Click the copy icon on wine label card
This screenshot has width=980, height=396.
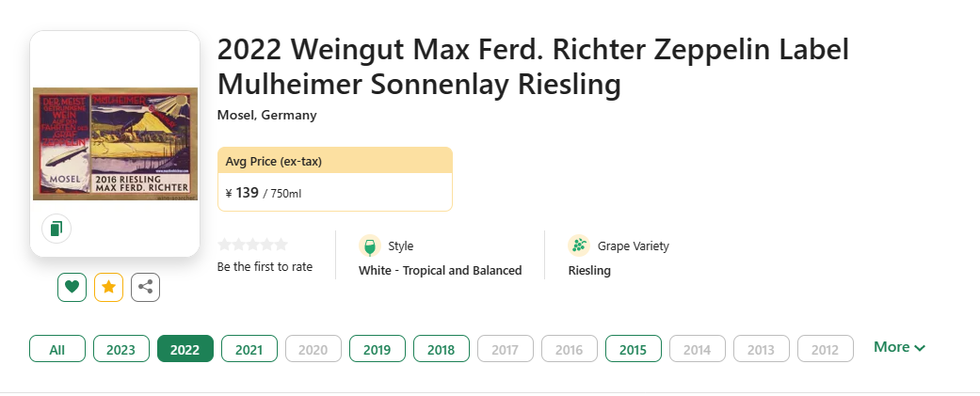(x=56, y=229)
